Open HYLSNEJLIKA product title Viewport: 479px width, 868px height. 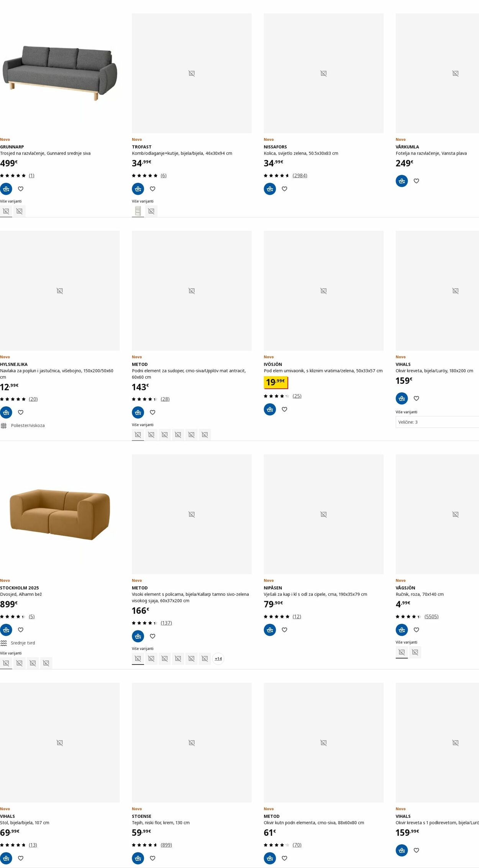click(14, 364)
